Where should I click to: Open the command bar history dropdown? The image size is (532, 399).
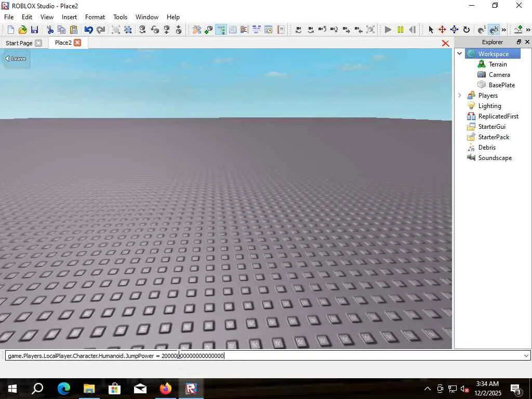[x=526, y=355]
